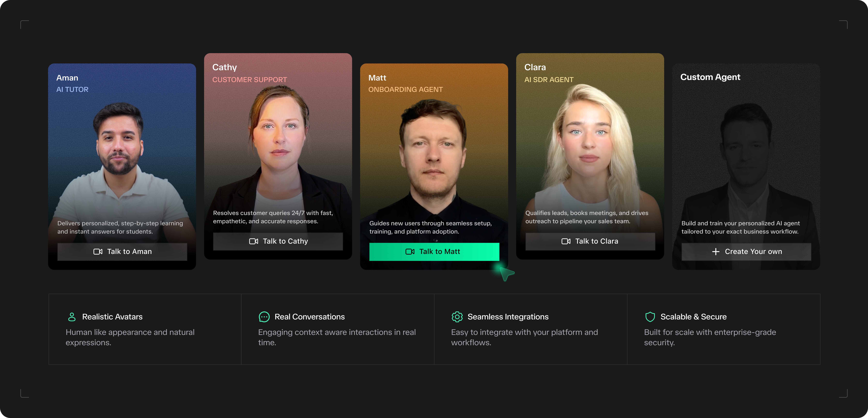This screenshot has height=418, width=868.
Task: Click the "Real Conversations" heading
Action: tap(309, 317)
